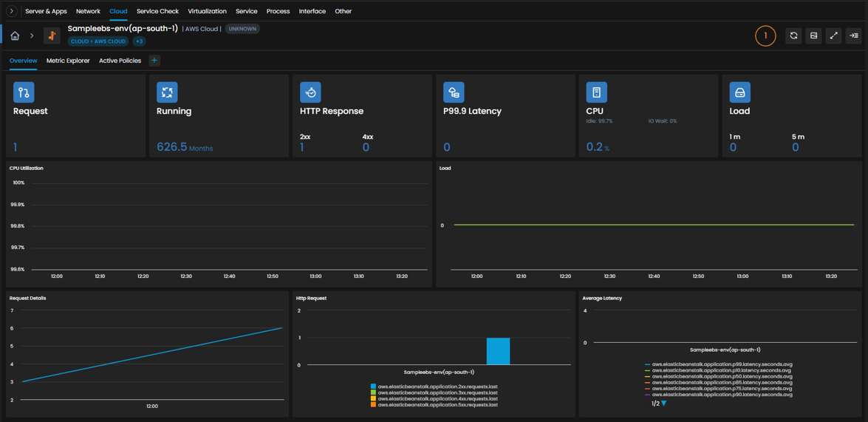Click the refresh icon in top right

(x=793, y=35)
